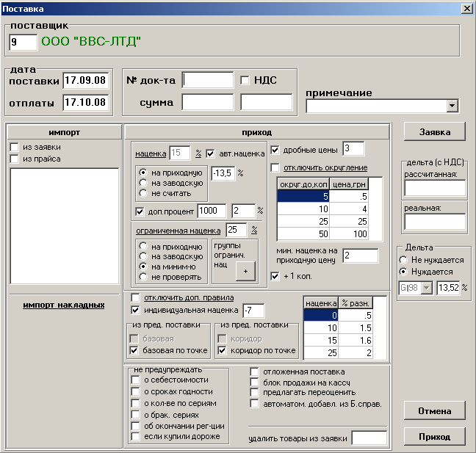The image size is (476, 453).
Task: Click the payment date field 17.10.08
Action: tap(86, 103)
